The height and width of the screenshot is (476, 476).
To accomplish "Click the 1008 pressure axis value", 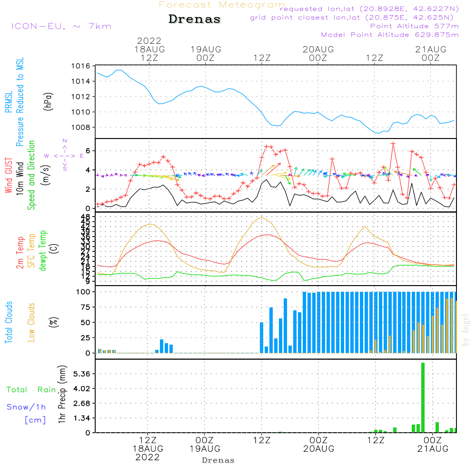I will [81, 127].
